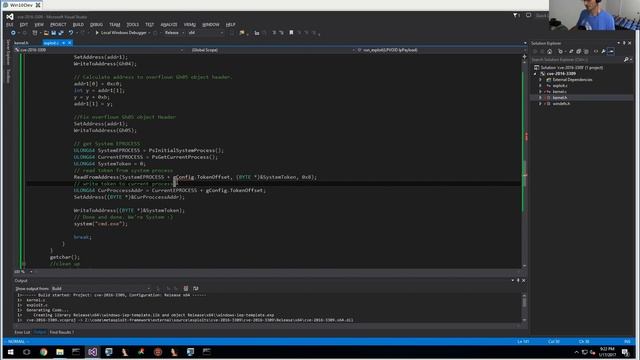Open the Server Explorer side tab
Screen dimensions: 640x360
(x=7, y=52)
